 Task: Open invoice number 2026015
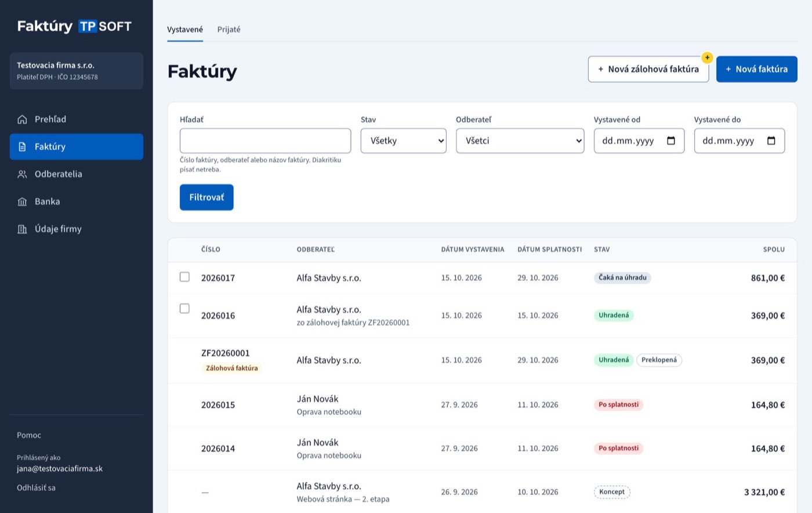pos(218,405)
